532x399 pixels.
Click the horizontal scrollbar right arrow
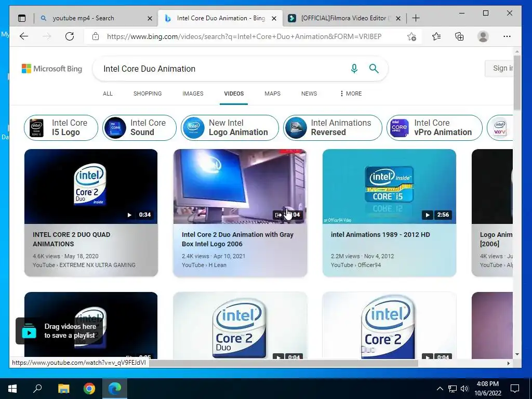(508, 363)
